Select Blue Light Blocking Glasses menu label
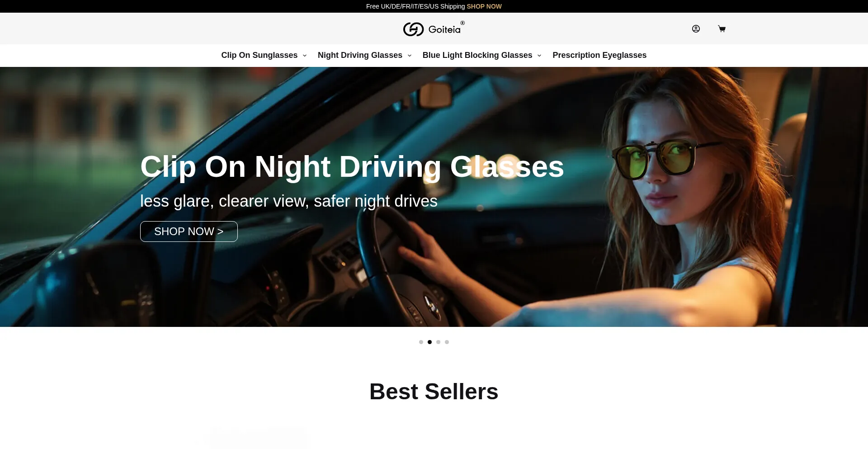 coord(477,55)
